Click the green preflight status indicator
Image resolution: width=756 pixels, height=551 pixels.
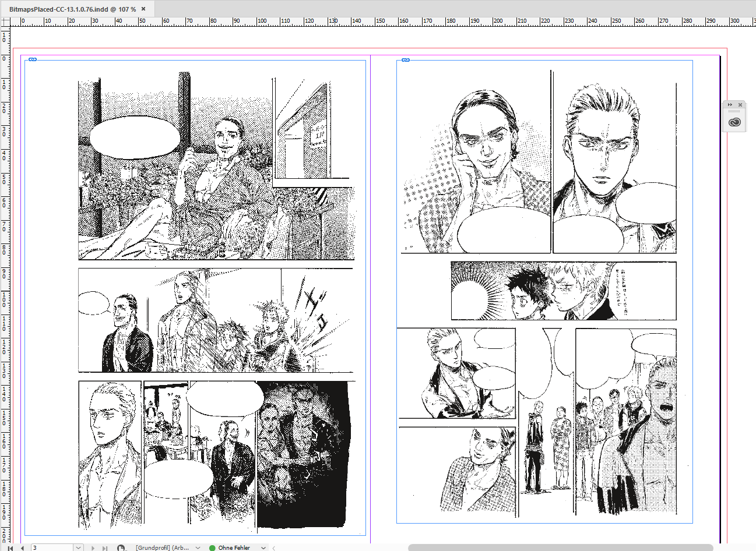pyautogui.click(x=212, y=548)
